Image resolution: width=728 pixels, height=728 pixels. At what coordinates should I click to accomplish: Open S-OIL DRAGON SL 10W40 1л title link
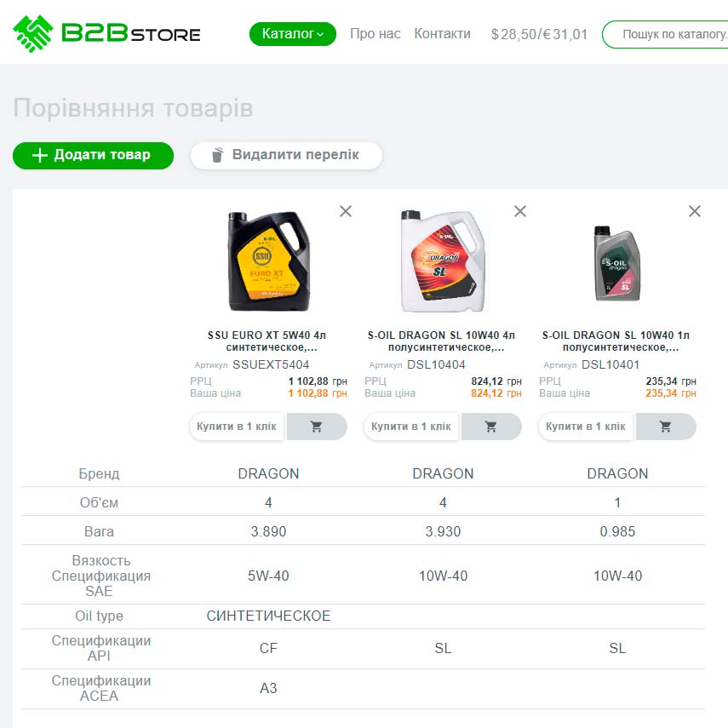click(x=617, y=341)
